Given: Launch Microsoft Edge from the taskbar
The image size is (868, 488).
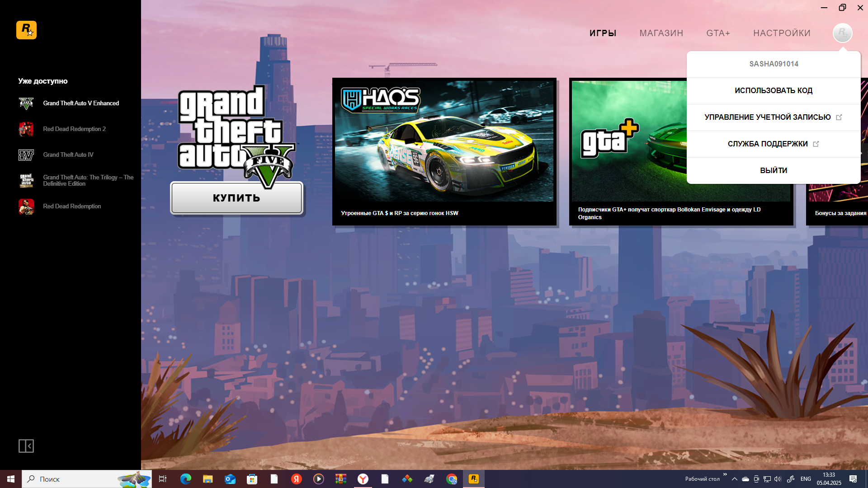Looking at the screenshot, I should (185, 479).
